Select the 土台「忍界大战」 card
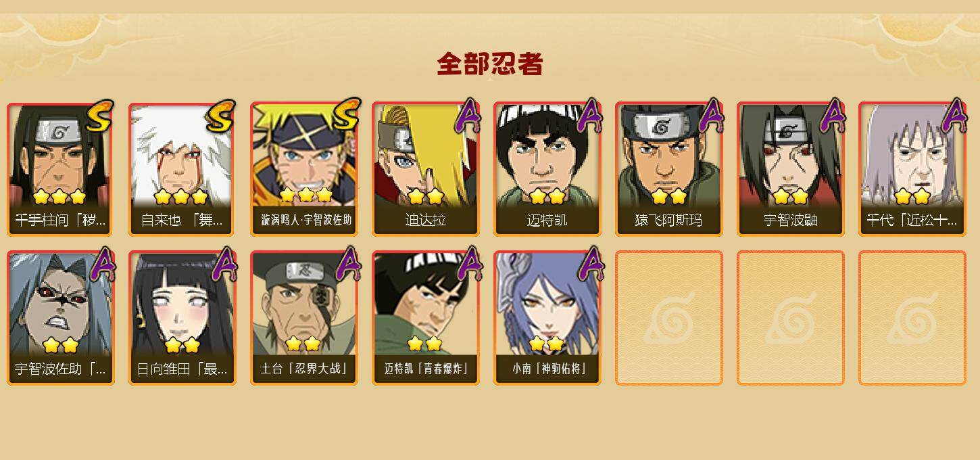 coord(304,318)
